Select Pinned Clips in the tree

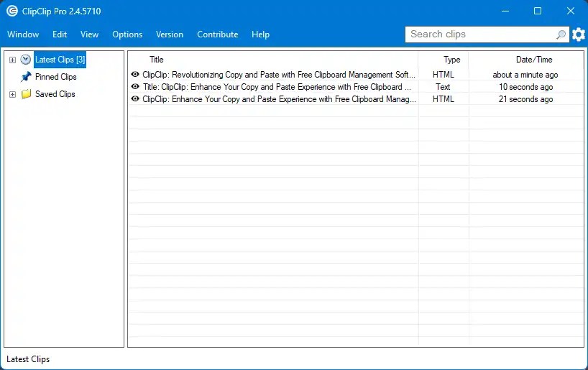[56, 77]
